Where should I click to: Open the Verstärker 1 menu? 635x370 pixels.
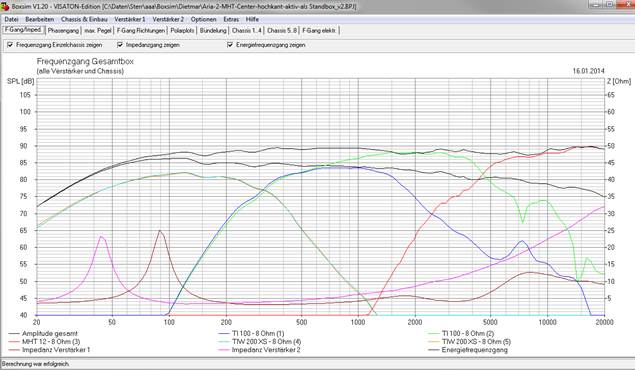tap(130, 19)
